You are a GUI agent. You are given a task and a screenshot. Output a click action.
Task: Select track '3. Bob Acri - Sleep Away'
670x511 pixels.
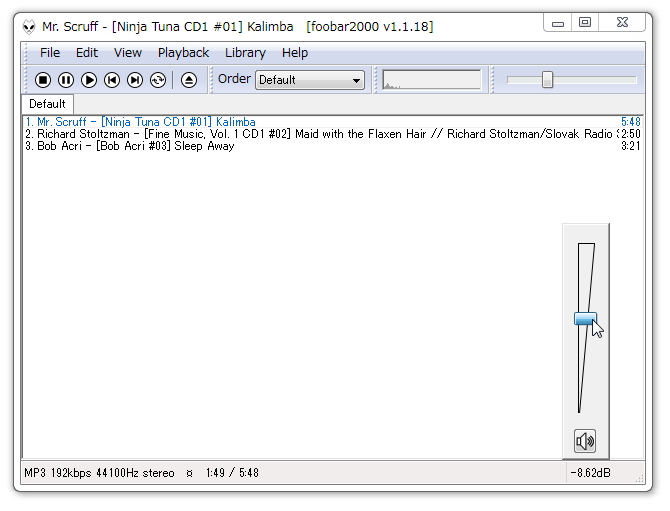pos(332,146)
